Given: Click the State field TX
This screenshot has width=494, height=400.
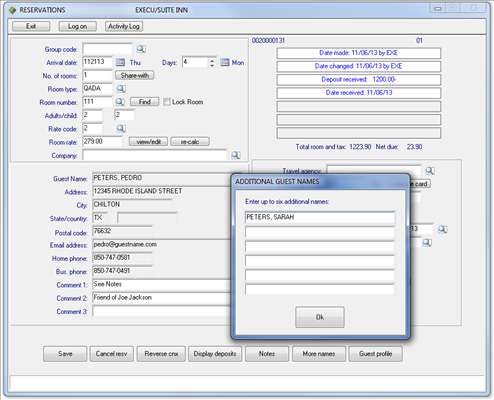Looking at the screenshot, I should (x=100, y=218).
